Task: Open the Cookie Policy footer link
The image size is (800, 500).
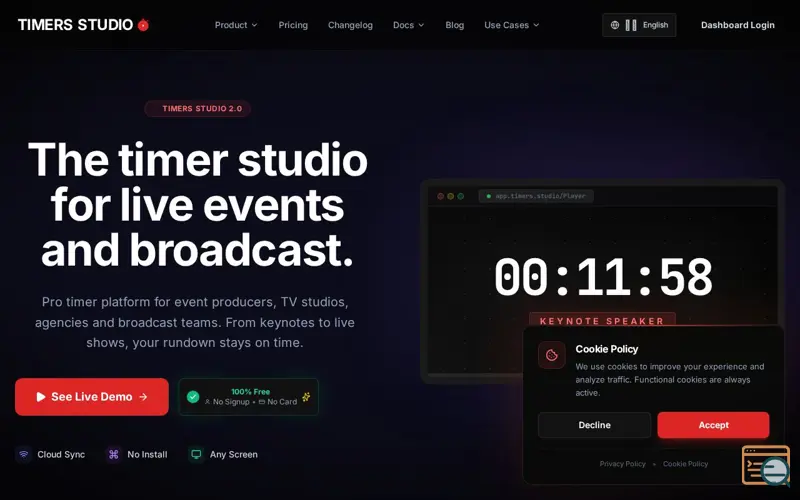Action: 685,464
